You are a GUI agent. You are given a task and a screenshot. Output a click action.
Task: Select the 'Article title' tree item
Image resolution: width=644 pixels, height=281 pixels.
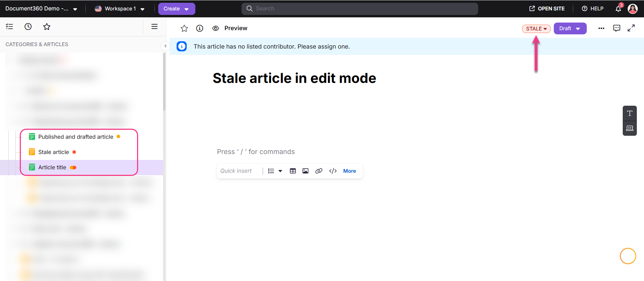click(52, 167)
